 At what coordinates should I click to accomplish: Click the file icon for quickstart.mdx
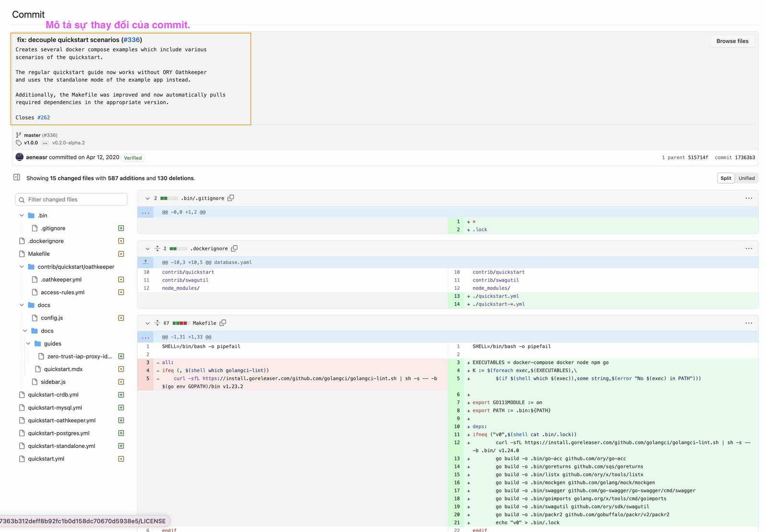point(38,369)
